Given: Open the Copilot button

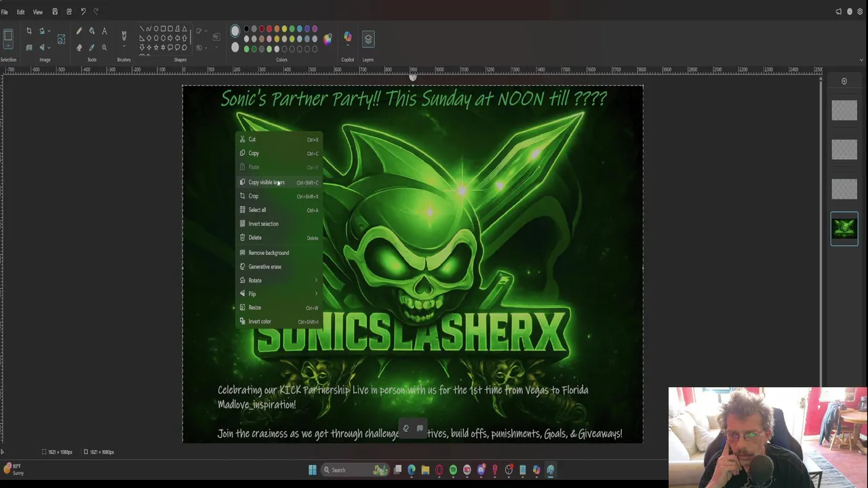Looking at the screenshot, I should pyautogui.click(x=348, y=35).
